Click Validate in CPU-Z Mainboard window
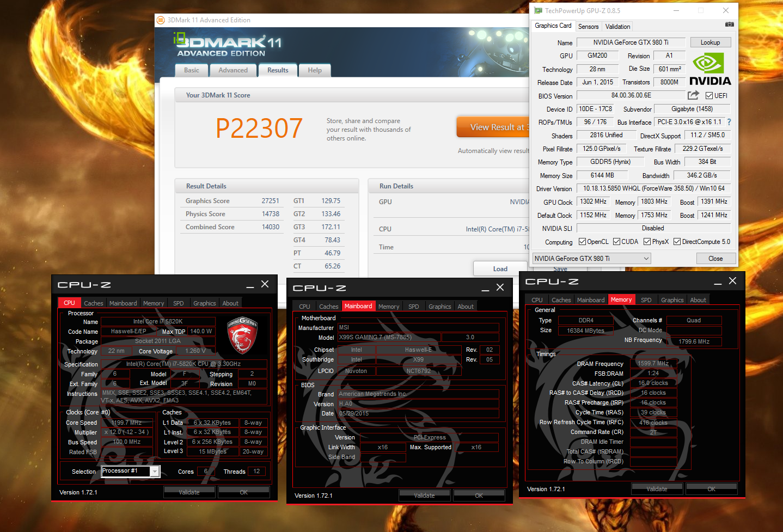Viewport: 783px width, 532px height. 425,496
